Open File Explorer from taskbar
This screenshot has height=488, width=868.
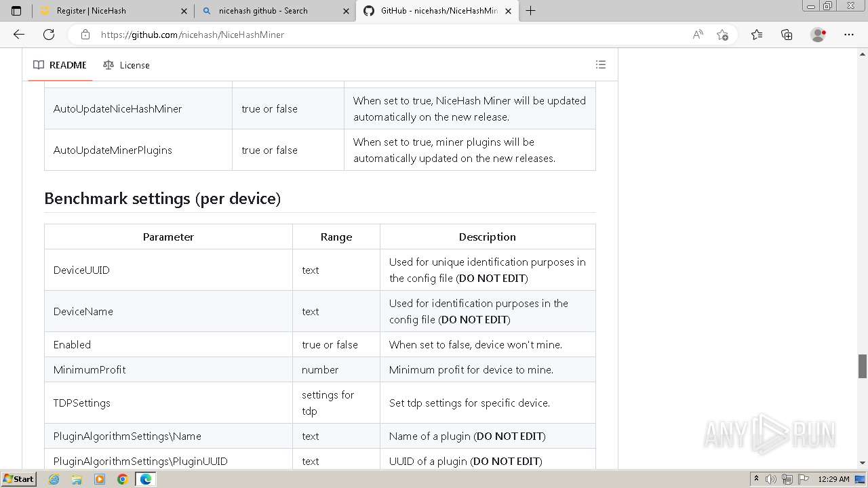pyautogui.click(x=77, y=479)
